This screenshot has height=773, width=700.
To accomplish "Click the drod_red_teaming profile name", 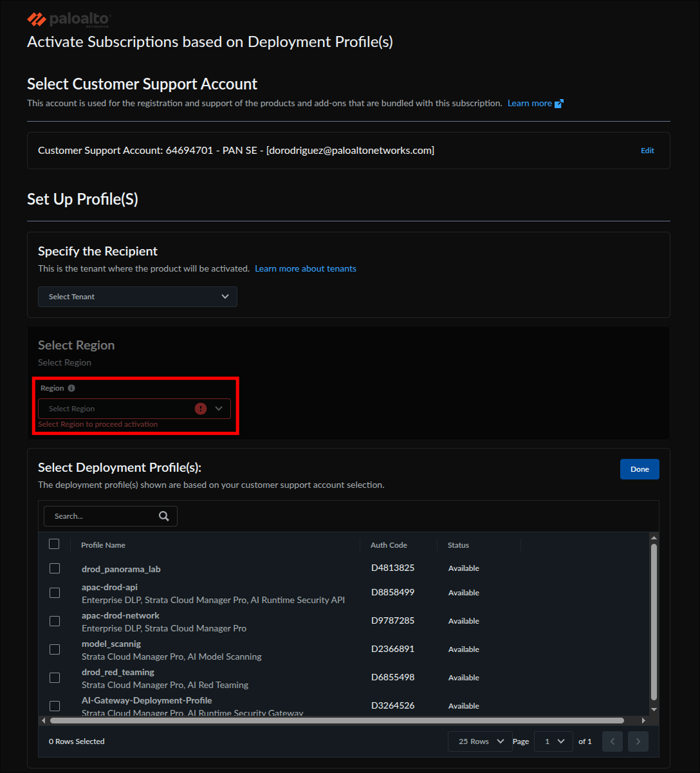I will point(118,672).
